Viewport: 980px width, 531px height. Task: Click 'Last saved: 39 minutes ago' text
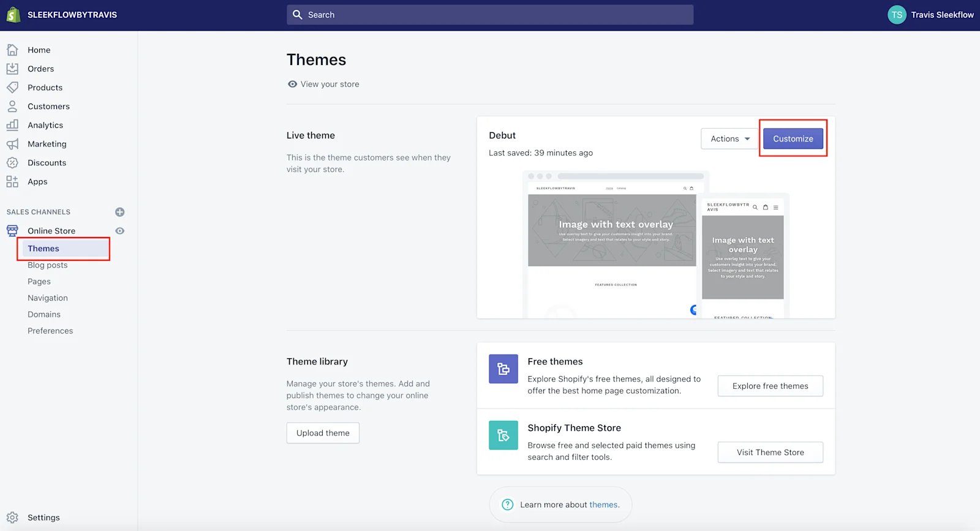(x=541, y=153)
